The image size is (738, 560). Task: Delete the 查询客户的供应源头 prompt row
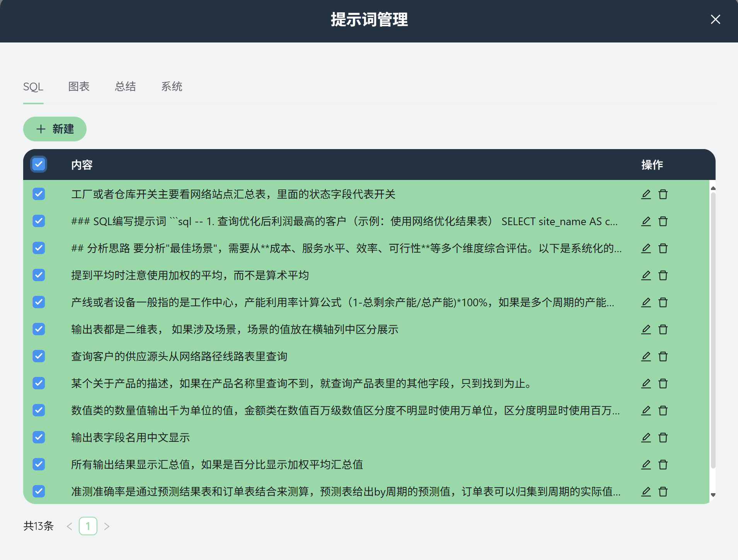(x=663, y=356)
